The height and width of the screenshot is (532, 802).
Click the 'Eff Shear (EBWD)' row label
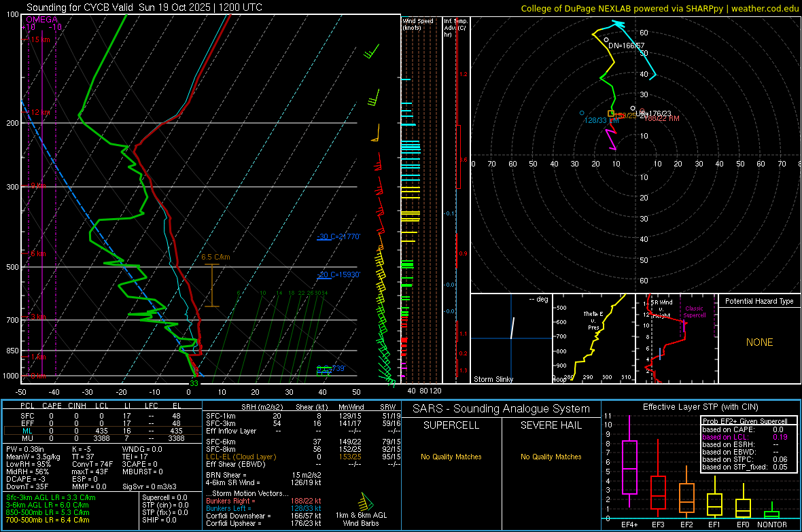pyautogui.click(x=235, y=464)
